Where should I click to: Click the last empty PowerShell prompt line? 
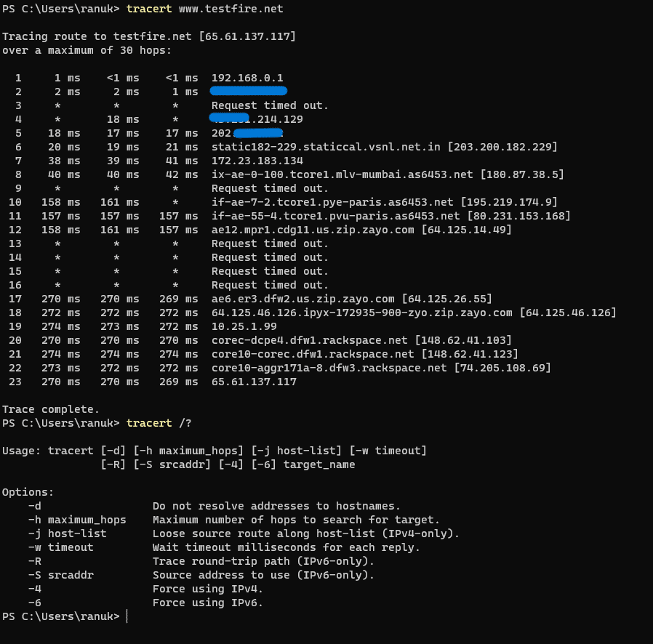coord(65,616)
